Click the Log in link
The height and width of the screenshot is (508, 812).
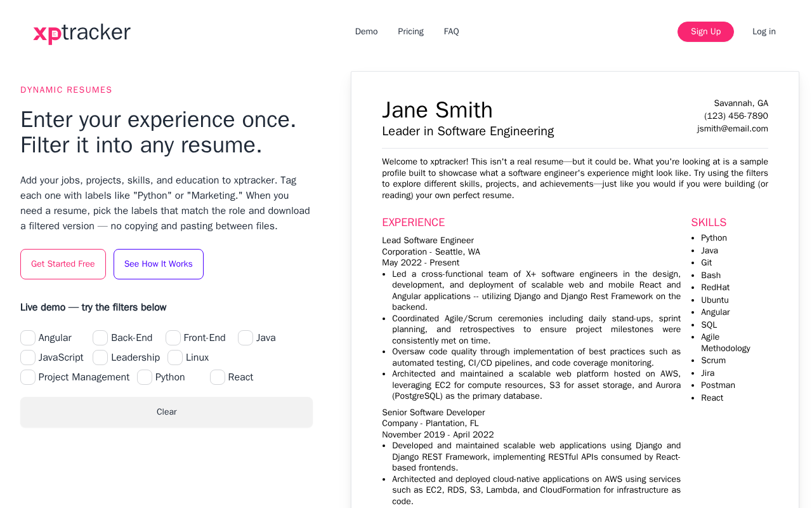[x=764, y=32]
